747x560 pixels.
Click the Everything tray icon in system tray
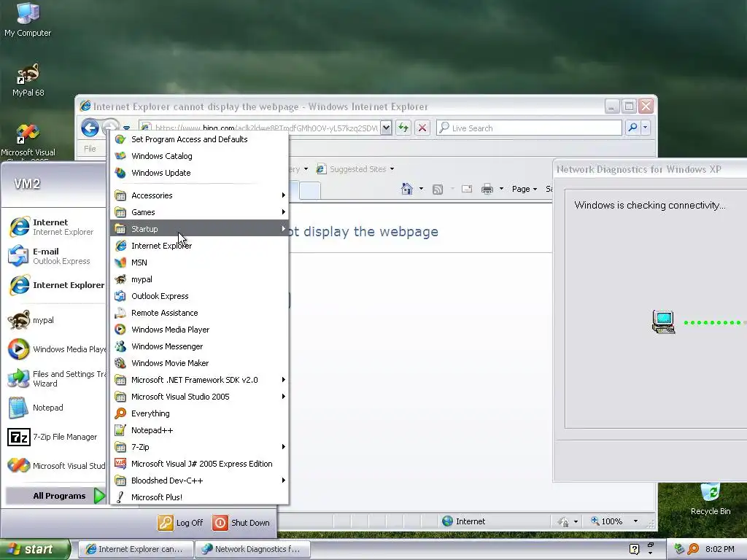pos(694,549)
